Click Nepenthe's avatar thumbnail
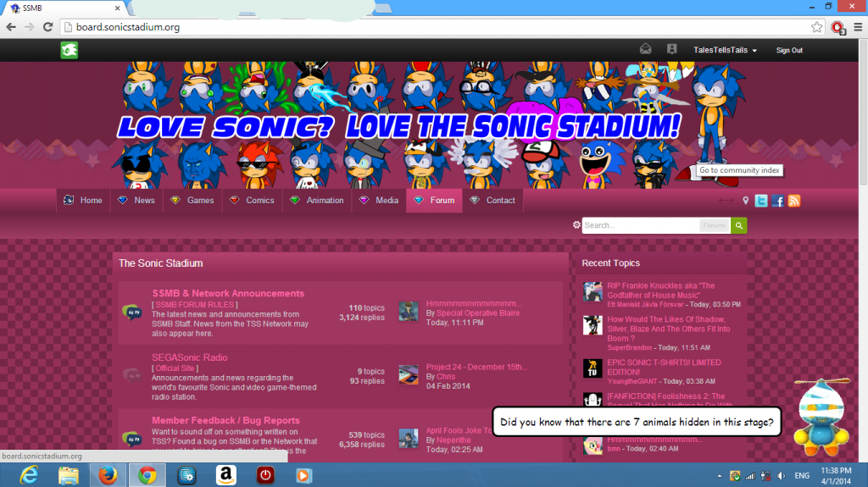Screen dimensions: 868x487 409,439
